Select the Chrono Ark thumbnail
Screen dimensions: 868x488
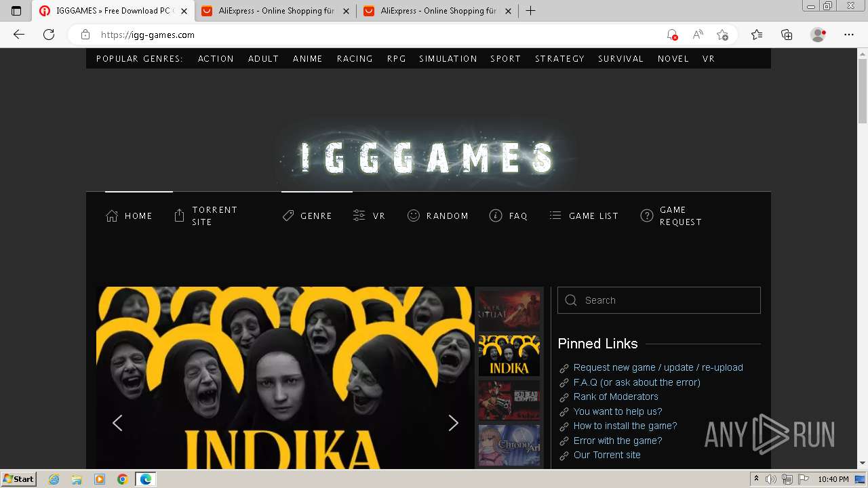[509, 445]
